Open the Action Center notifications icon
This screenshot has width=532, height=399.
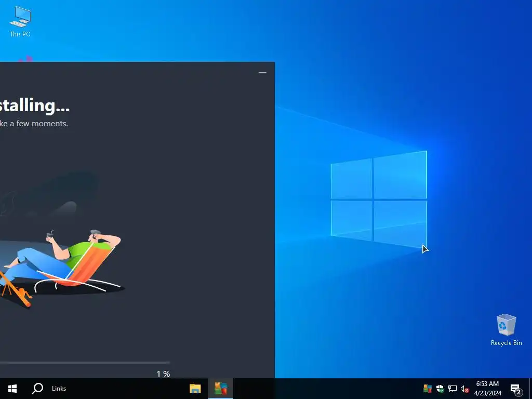(x=516, y=389)
